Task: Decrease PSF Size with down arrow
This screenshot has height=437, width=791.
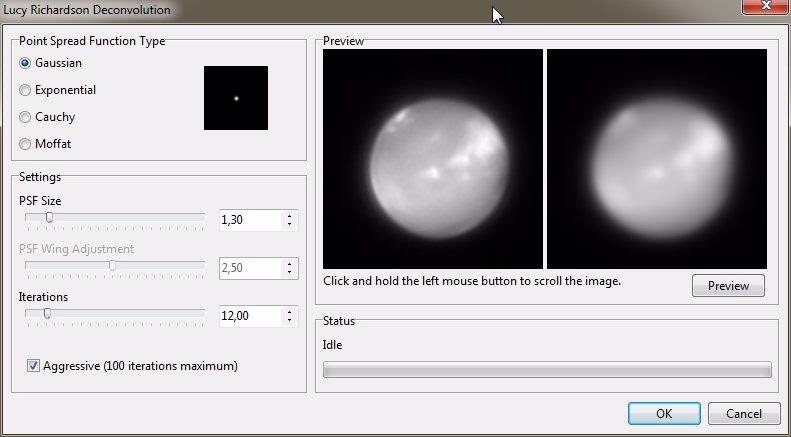Action: (290, 224)
